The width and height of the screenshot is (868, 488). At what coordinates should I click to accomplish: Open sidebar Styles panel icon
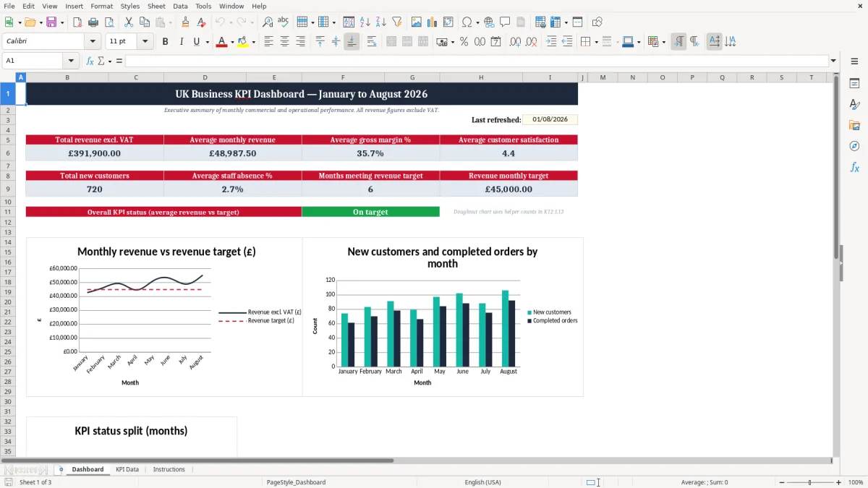(854, 104)
